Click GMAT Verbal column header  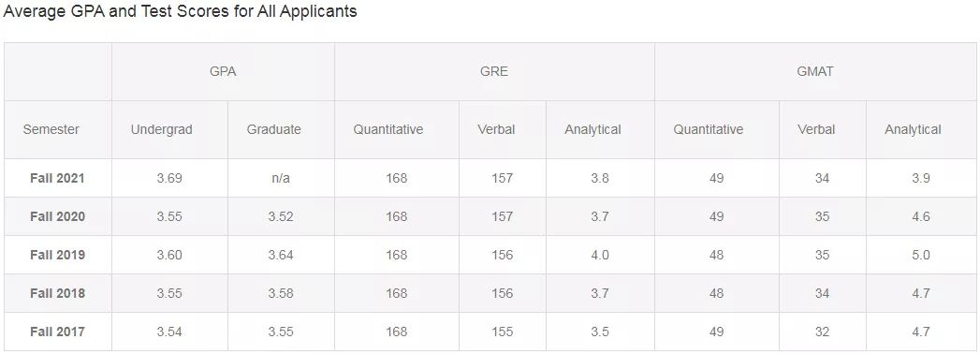pyautogui.click(x=816, y=129)
